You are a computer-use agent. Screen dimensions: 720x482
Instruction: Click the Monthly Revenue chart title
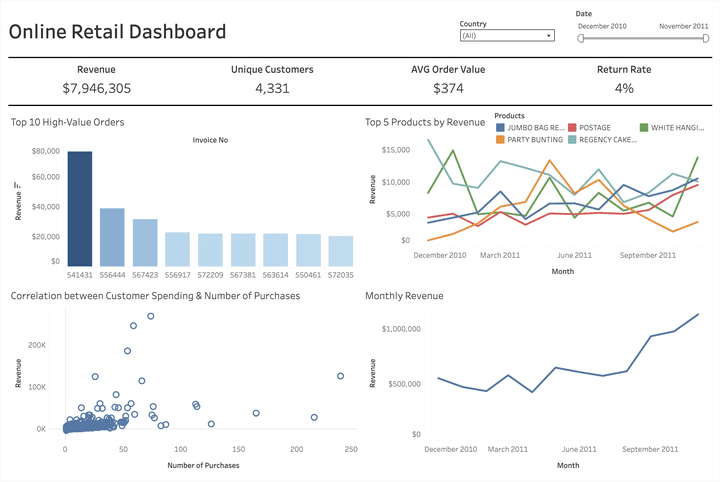tap(404, 296)
